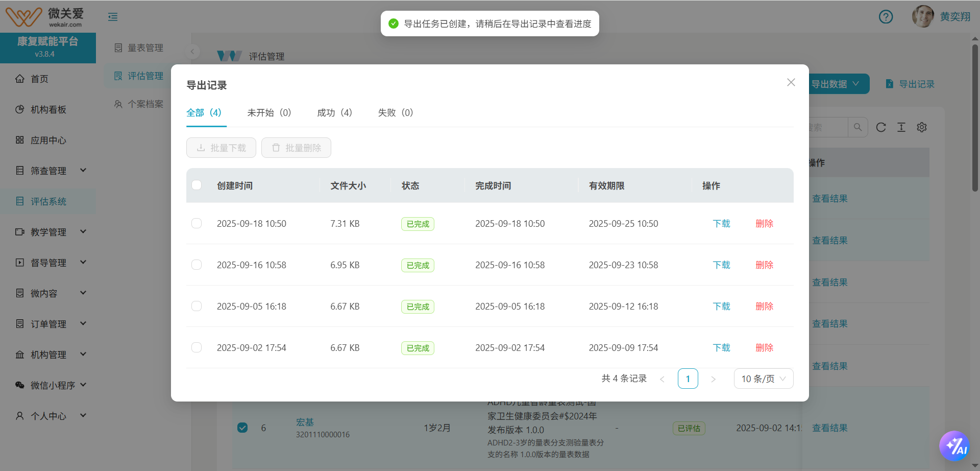Expand the 教学管理 sidebar menu

(50, 231)
